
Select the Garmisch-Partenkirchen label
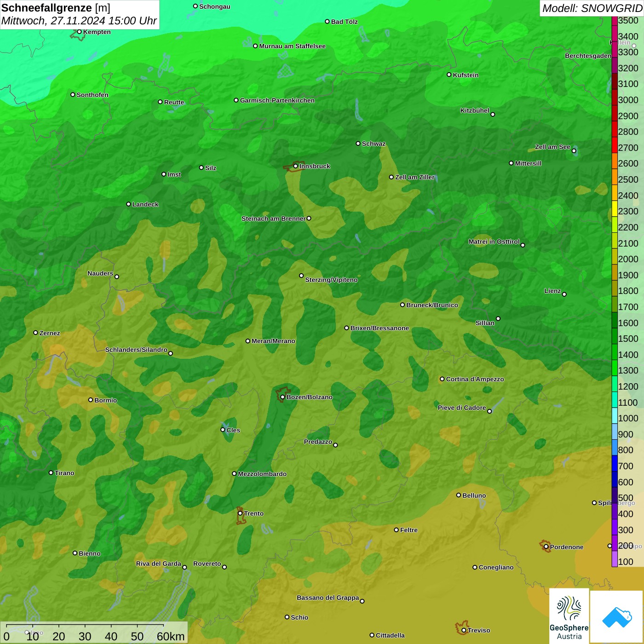277,100
